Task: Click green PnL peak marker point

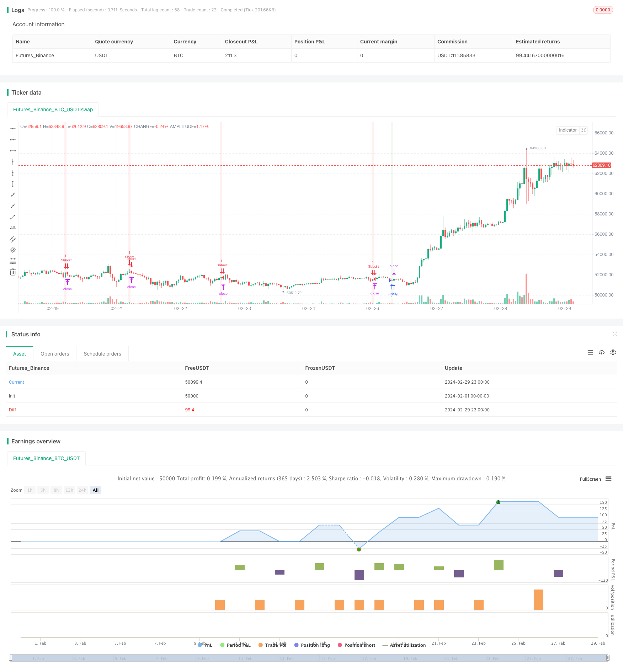Action: [x=498, y=502]
